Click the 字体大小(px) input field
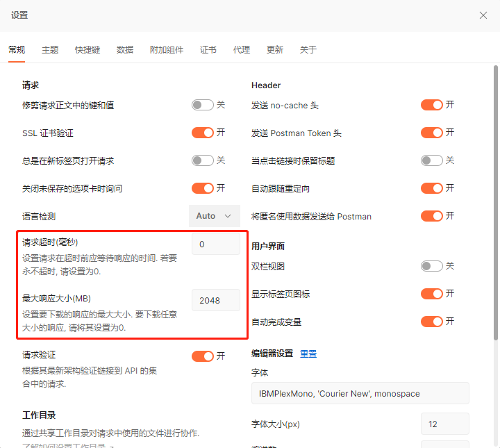 [x=445, y=424]
